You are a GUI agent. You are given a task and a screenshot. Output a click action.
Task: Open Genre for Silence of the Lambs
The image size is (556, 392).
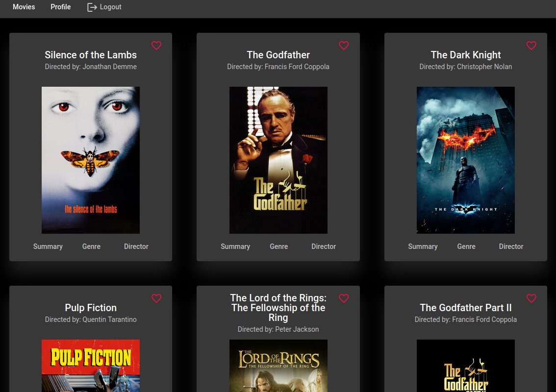click(x=92, y=246)
